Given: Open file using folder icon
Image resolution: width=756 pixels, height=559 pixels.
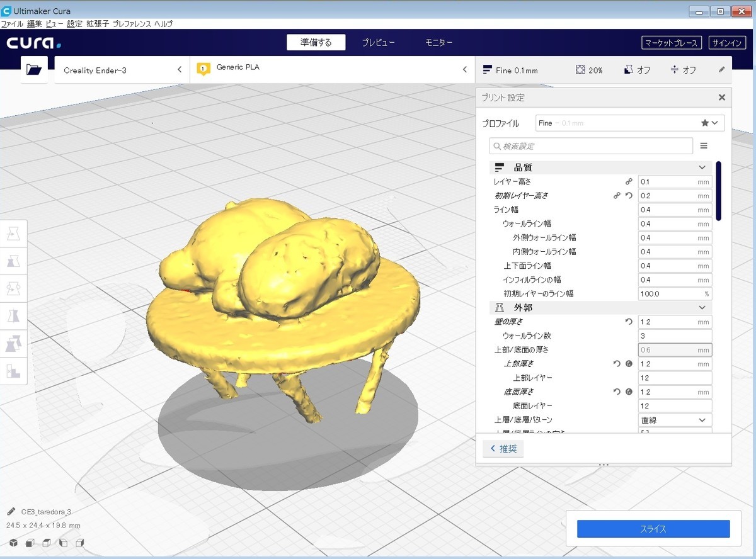Looking at the screenshot, I should pos(34,69).
